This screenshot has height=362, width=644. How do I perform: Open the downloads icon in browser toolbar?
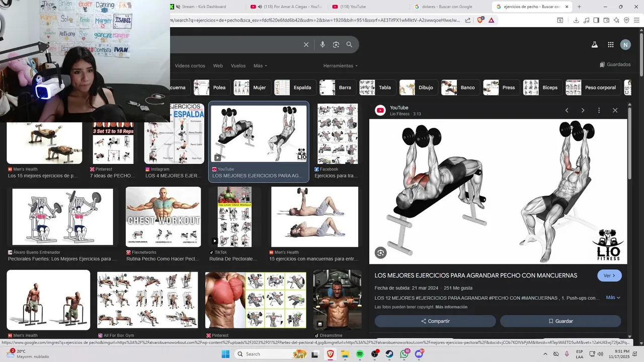[x=576, y=20]
